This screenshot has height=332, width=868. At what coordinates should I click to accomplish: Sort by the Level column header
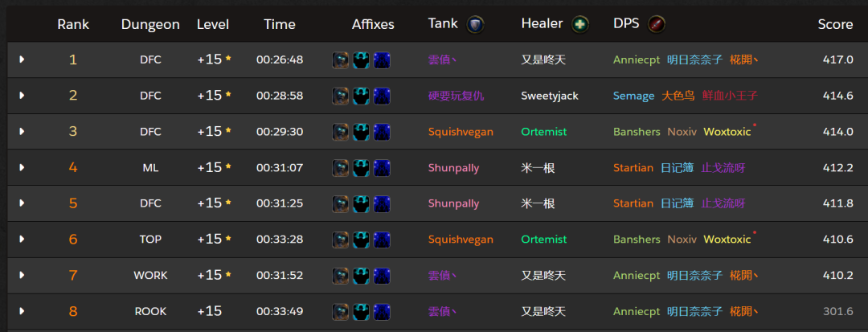pos(213,24)
